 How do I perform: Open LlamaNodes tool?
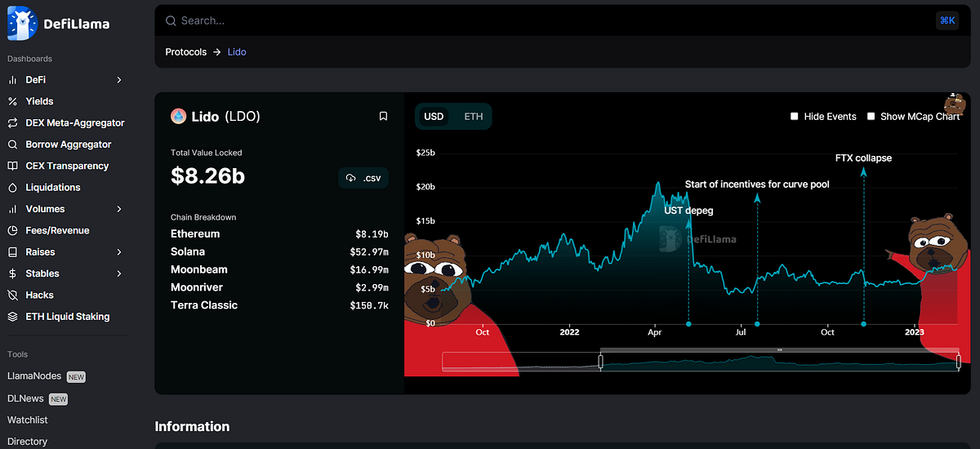pyautogui.click(x=34, y=376)
